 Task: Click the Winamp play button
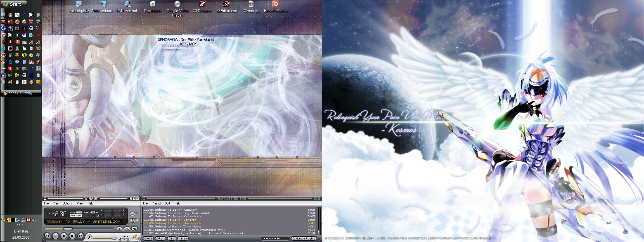point(56,236)
